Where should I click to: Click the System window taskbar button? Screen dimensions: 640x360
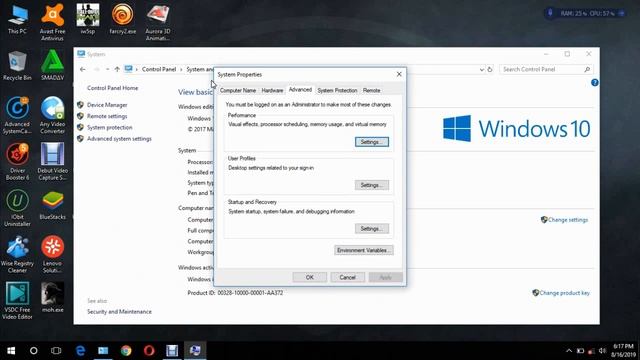pos(195,351)
